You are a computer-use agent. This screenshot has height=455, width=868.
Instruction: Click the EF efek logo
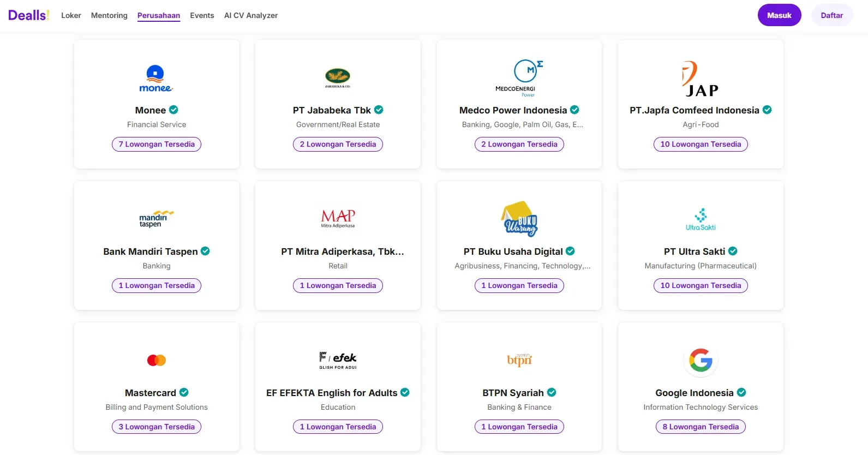pos(338,360)
